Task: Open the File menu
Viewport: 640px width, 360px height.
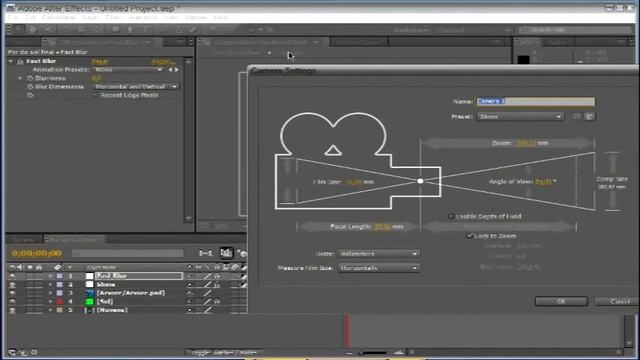Action: tap(13, 18)
